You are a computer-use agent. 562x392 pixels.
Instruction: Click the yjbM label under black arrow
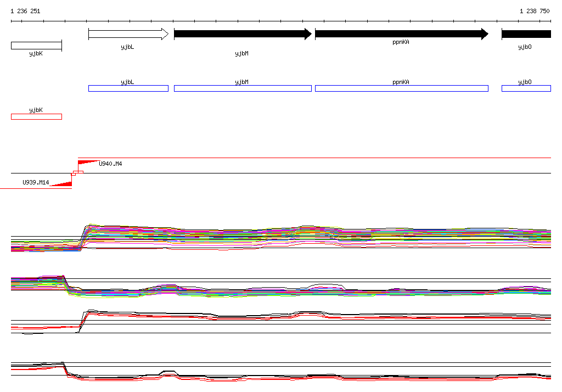tap(241, 53)
